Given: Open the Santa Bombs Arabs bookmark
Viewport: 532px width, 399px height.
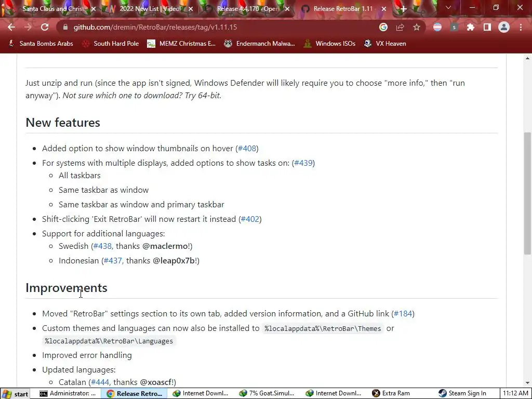Looking at the screenshot, I should (x=41, y=44).
